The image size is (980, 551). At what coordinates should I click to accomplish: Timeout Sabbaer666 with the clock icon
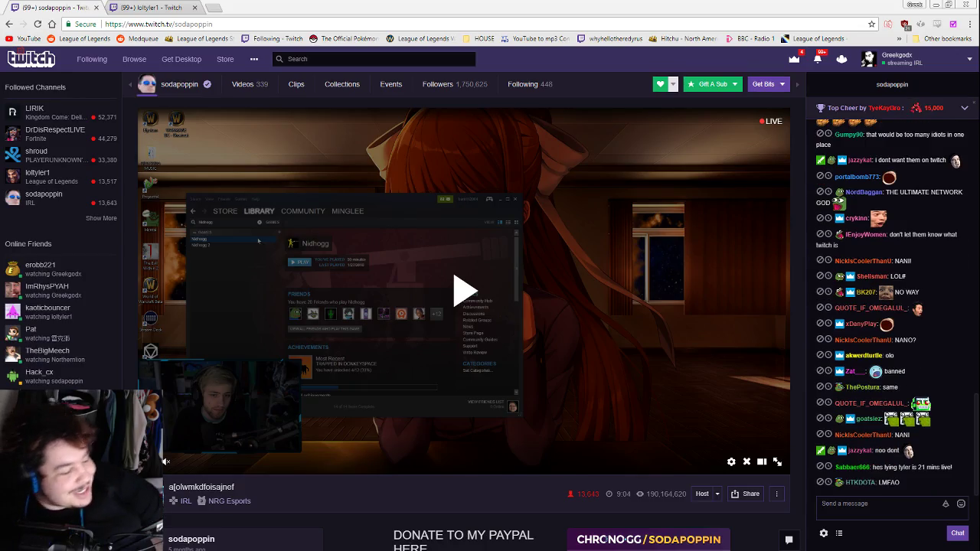coord(828,467)
